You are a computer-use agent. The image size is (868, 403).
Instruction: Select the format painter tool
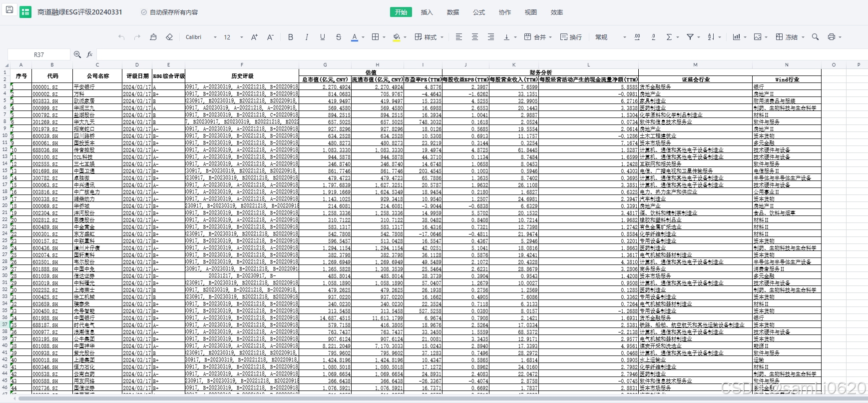pos(153,37)
